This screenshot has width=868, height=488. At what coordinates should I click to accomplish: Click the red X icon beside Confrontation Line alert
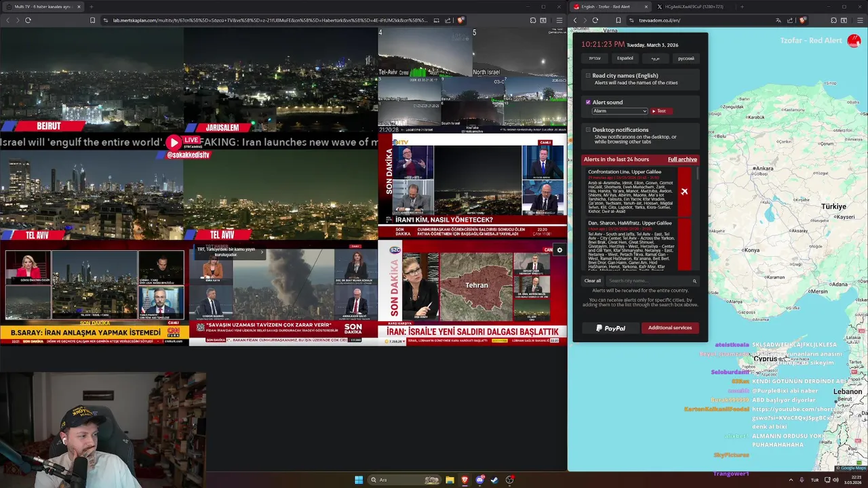point(684,192)
